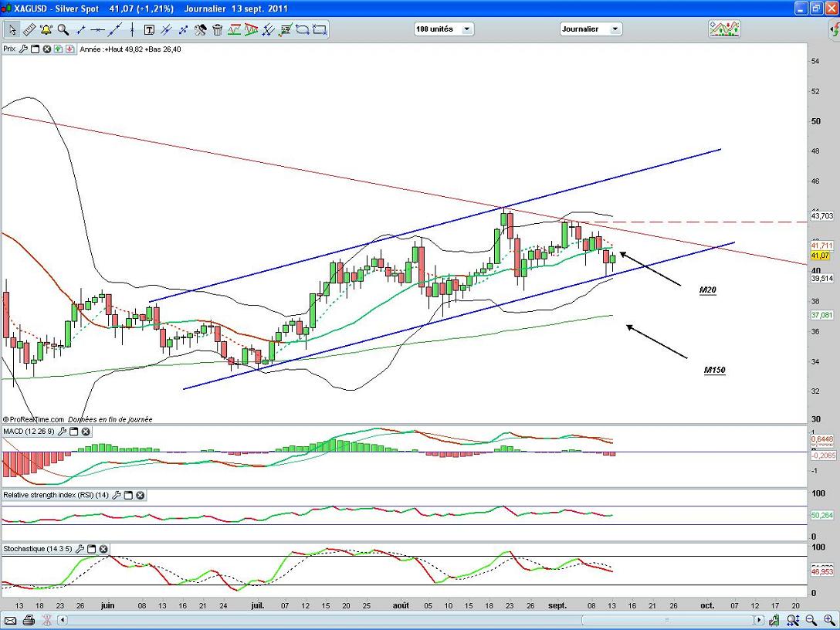Click the hammer and wrench tools icon
The height and width of the screenshot is (630, 840).
pyautogui.click(x=200, y=30)
